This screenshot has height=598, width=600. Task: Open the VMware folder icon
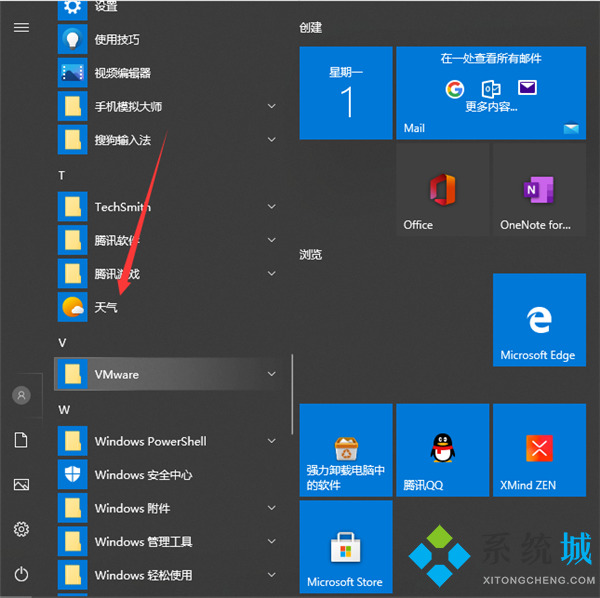(73, 374)
